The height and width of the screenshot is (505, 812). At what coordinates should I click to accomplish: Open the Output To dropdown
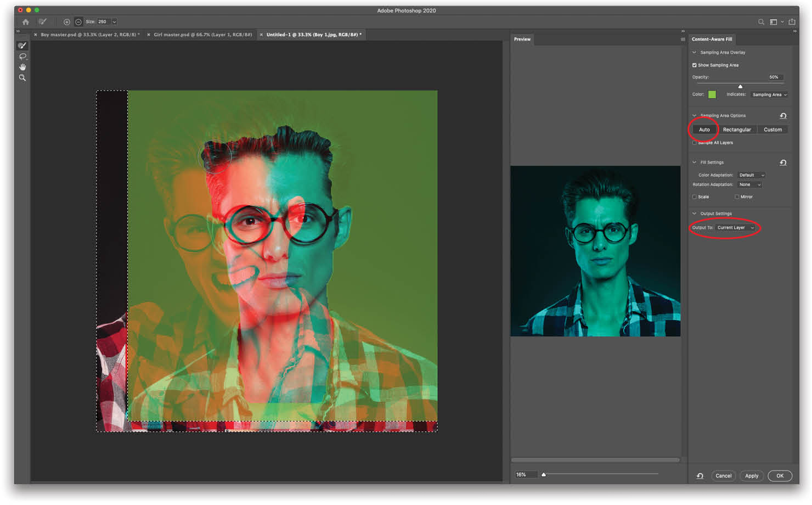(735, 227)
